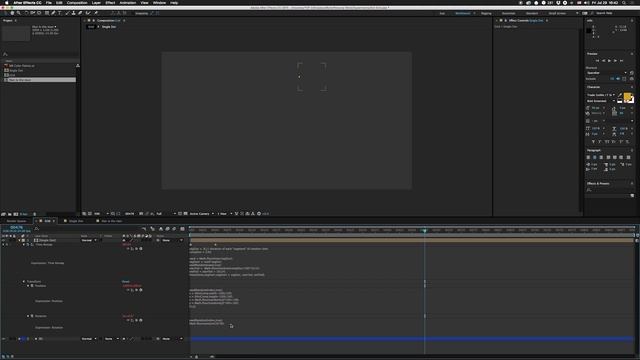Screen dimensions: 640x360
Task: Select the Eraser tool
Action: tap(80, 13)
